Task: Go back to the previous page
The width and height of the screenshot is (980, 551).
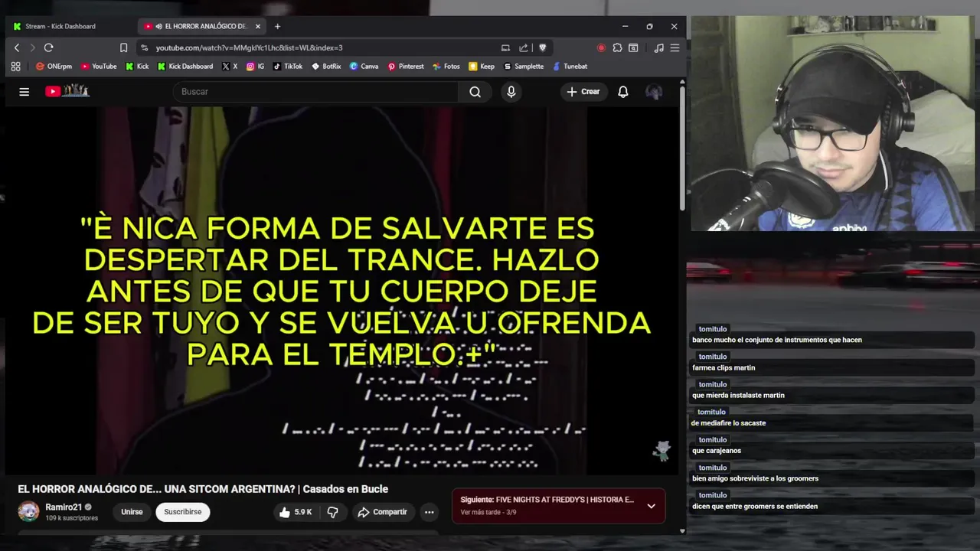Action: point(17,47)
